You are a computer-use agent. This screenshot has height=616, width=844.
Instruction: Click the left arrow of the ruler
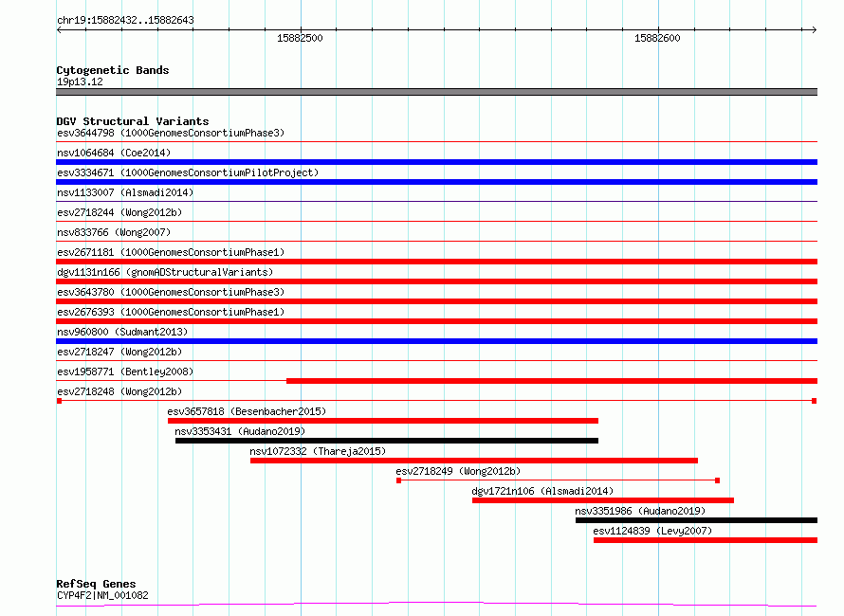59,30
